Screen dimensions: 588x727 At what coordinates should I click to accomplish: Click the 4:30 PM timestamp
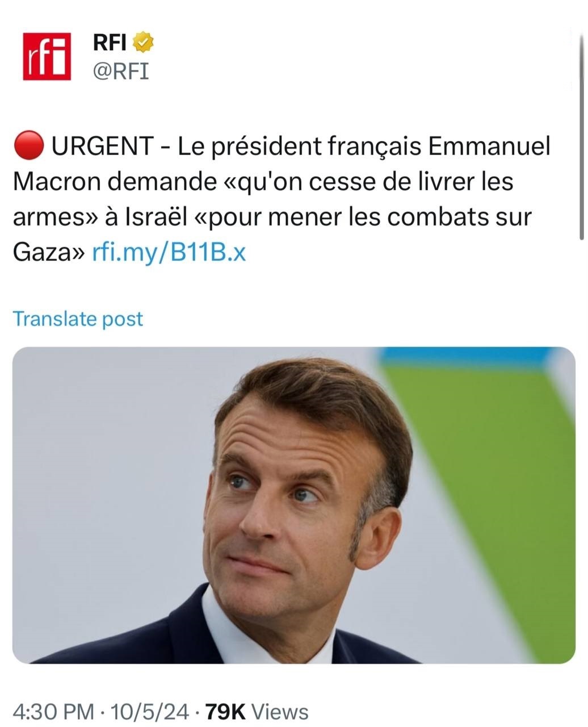pos(53,711)
